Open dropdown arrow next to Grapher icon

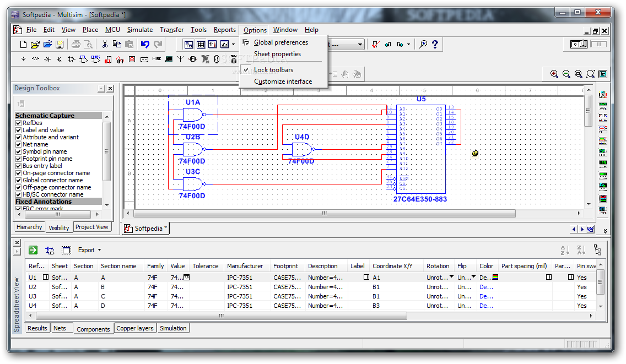(234, 44)
